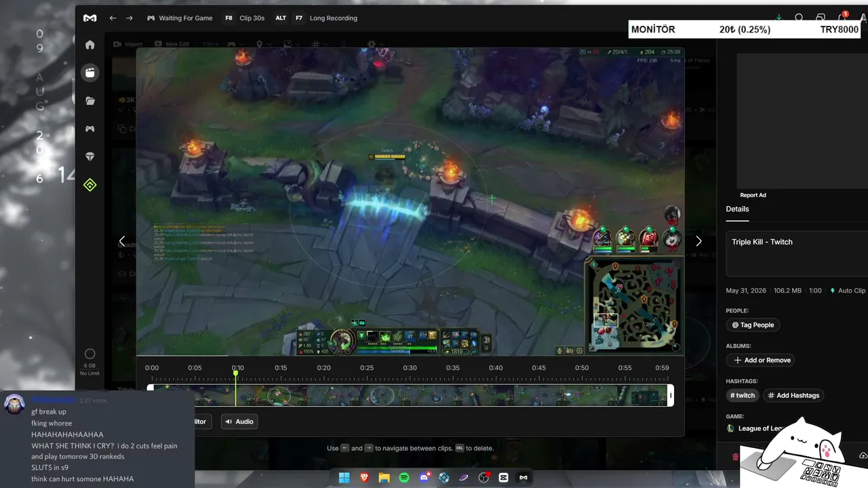Open notifications bell with red badge
The height and width of the screenshot is (488, 868).
tap(842, 16)
